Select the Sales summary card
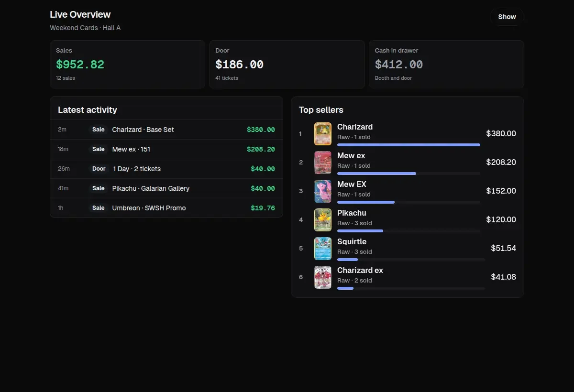 point(128,65)
